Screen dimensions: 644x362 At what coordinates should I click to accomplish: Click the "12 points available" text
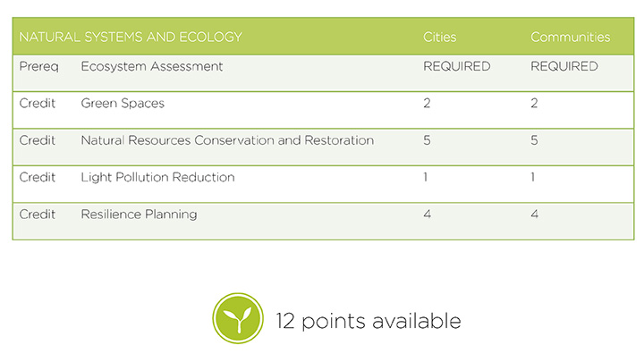click(x=368, y=321)
